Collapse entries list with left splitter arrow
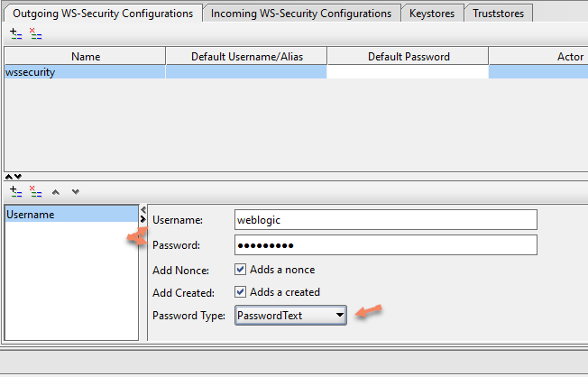 click(142, 209)
